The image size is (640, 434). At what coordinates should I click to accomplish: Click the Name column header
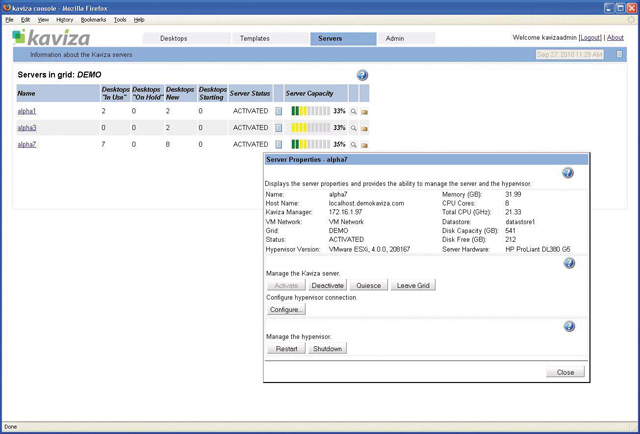tap(58, 93)
